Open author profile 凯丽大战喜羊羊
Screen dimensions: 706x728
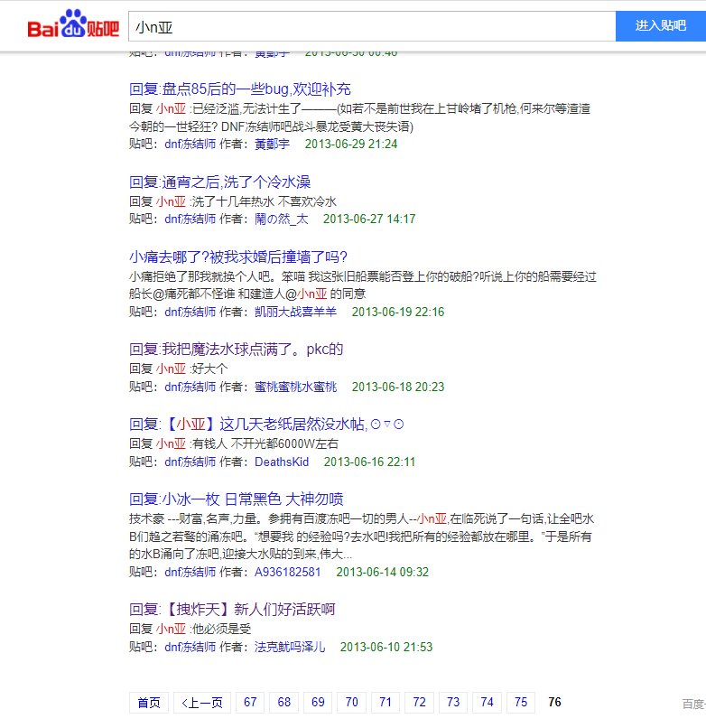pos(295,312)
